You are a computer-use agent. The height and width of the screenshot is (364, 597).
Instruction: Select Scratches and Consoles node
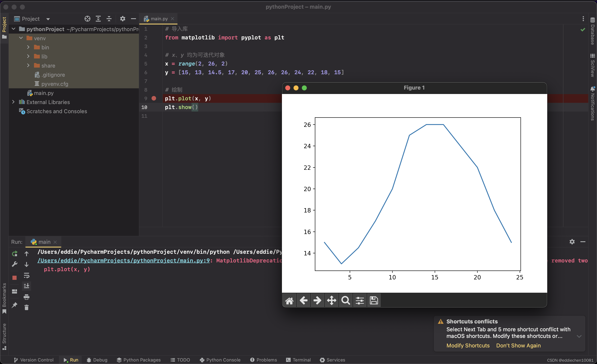pos(56,111)
